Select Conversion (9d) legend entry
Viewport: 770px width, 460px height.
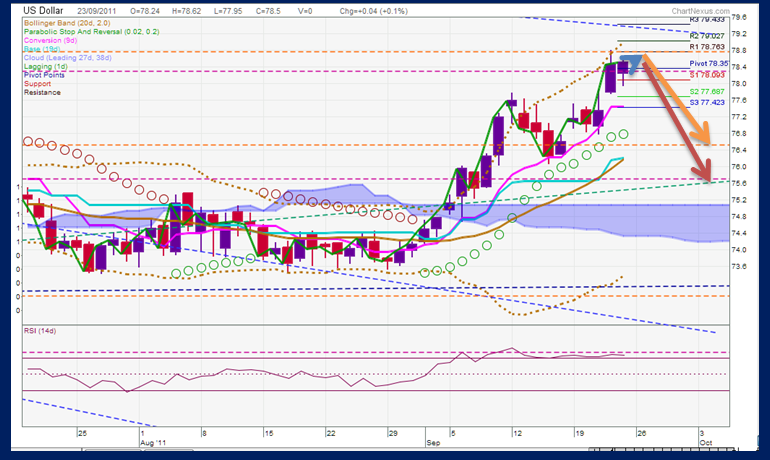50,40
